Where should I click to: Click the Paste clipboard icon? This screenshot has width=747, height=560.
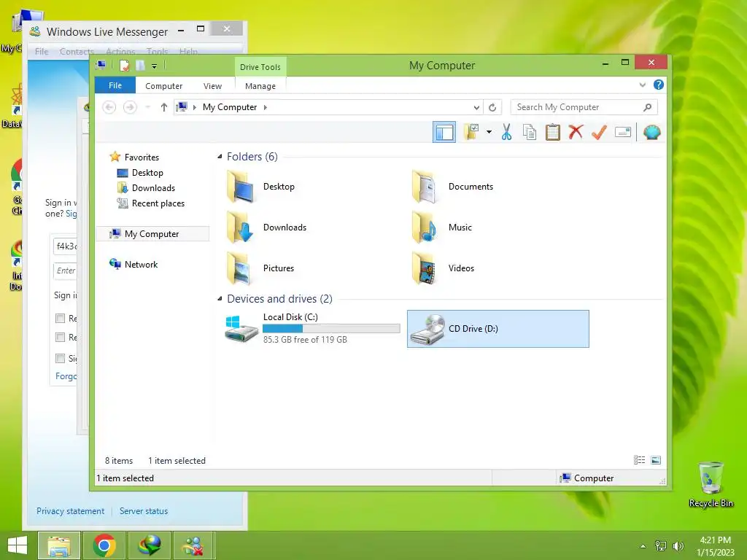click(553, 132)
